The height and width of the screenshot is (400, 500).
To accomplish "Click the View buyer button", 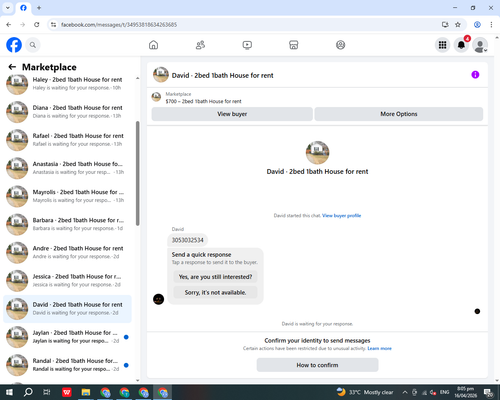I will pos(232,114).
